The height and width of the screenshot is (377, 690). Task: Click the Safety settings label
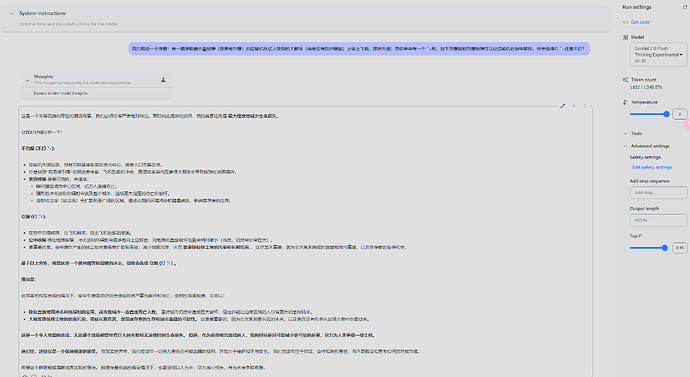coord(645,157)
